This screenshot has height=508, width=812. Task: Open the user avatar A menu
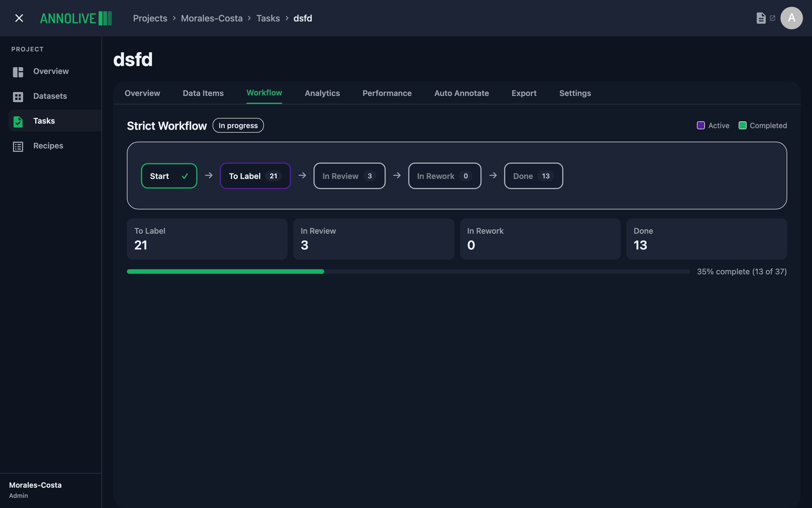point(791,18)
